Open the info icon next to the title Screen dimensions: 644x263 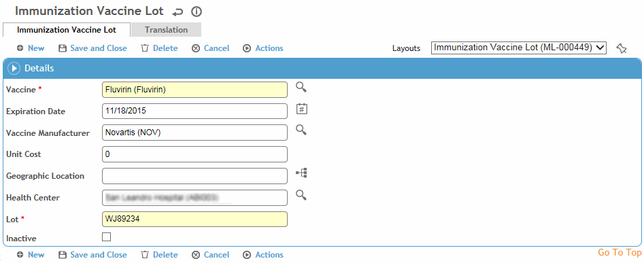click(x=197, y=12)
